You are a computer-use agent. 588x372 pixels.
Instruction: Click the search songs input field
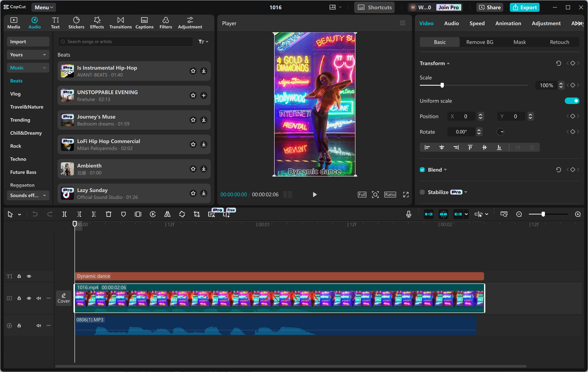[x=125, y=41]
